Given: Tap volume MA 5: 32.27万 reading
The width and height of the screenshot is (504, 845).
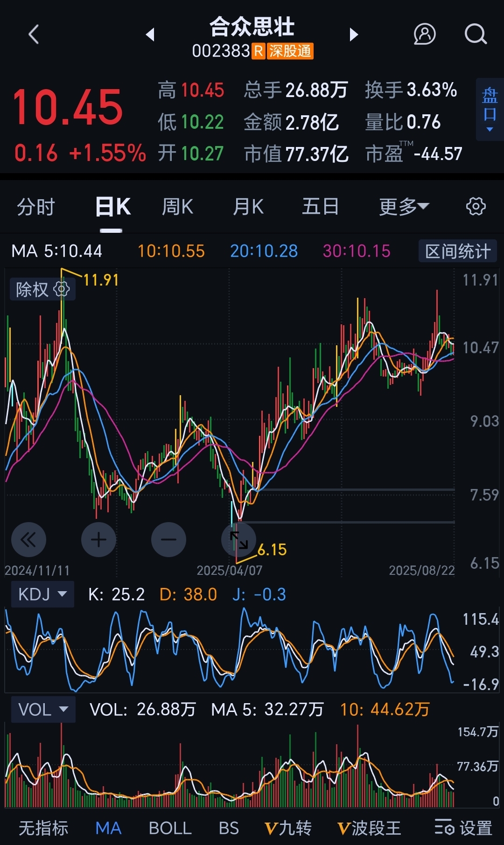Looking at the screenshot, I should pos(267,709).
